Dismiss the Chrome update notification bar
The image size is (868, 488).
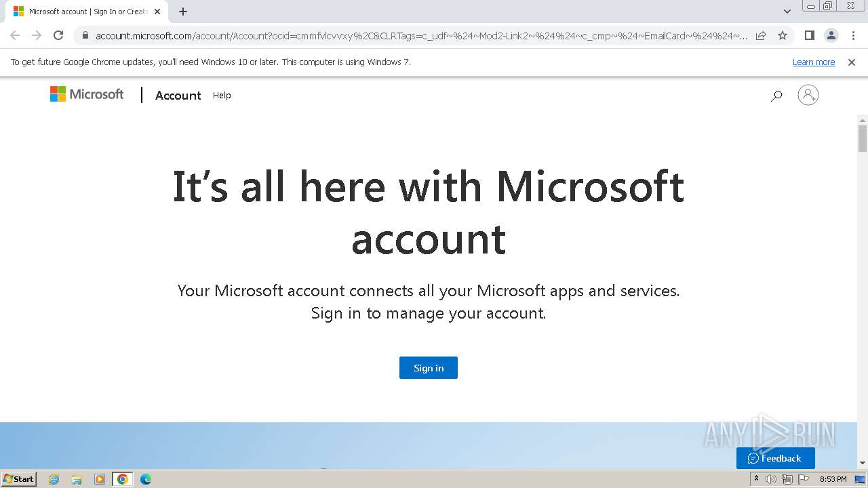pos(852,62)
